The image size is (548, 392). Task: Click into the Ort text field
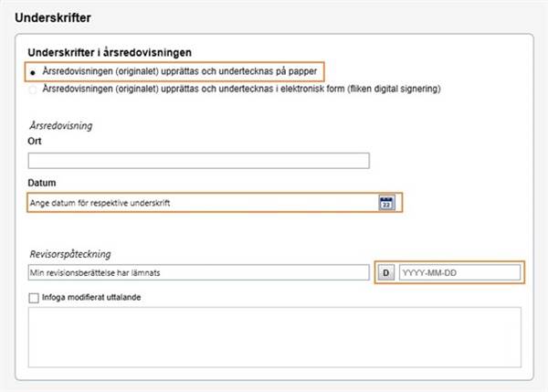(x=198, y=161)
